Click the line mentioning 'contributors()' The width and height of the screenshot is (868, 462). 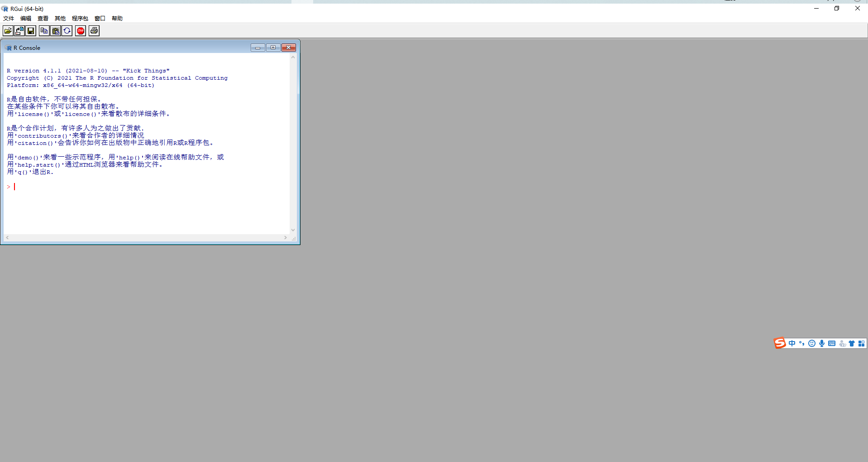click(x=76, y=135)
